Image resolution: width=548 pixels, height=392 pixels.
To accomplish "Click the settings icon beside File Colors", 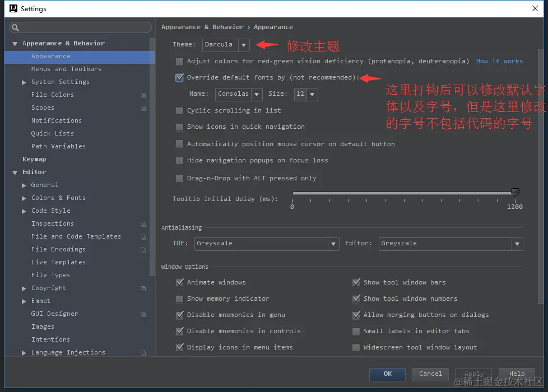I will point(143,95).
